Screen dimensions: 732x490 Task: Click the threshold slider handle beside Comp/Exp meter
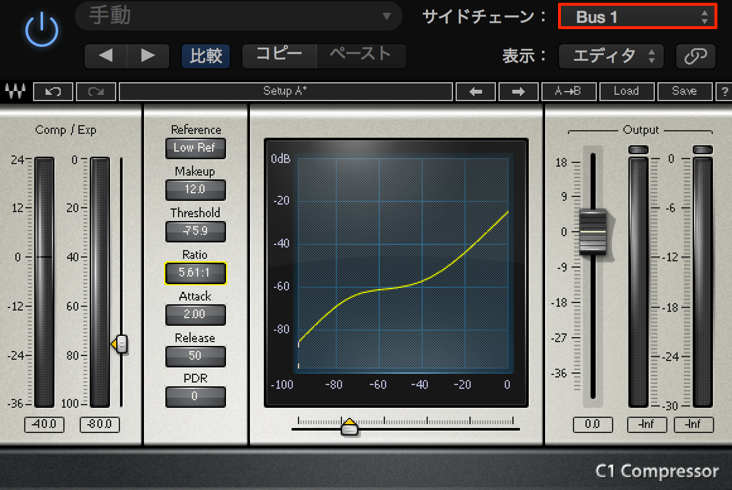click(120, 344)
